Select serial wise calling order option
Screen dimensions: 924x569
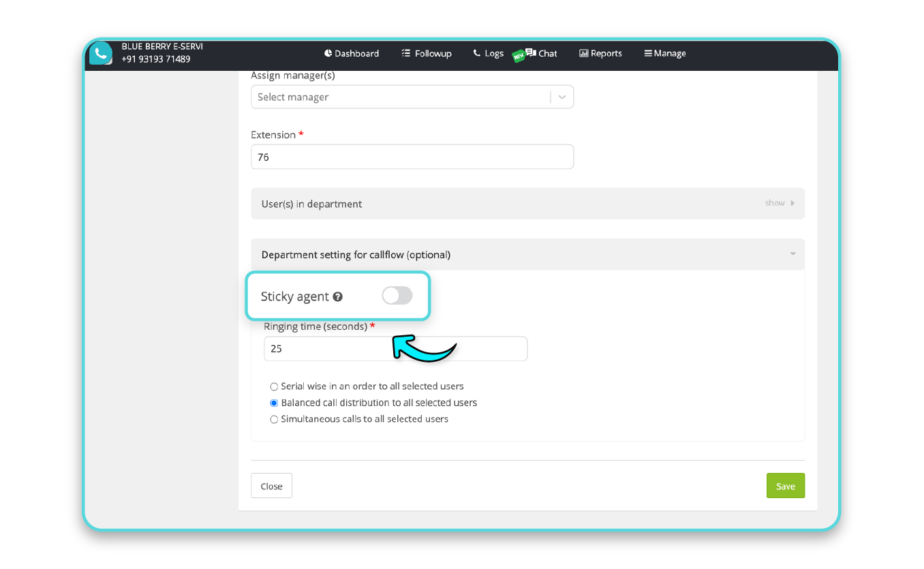[x=274, y=386]
